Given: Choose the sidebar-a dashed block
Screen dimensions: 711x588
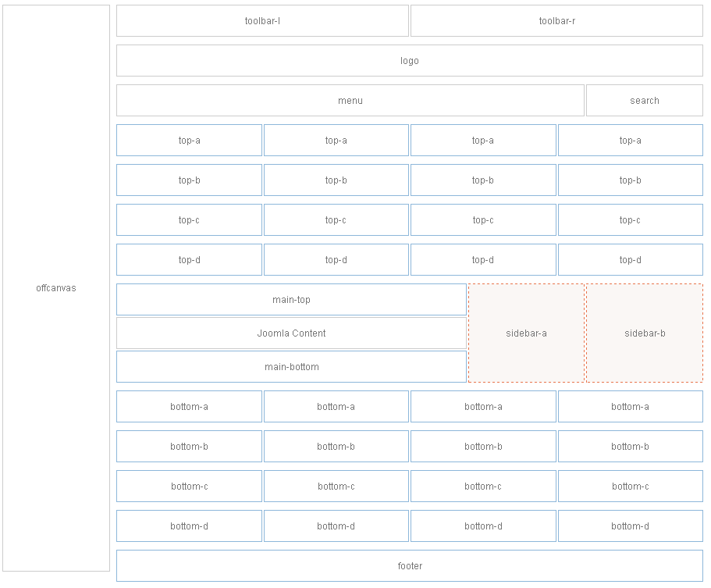Looking at the screenshot, I should [527, 333].
